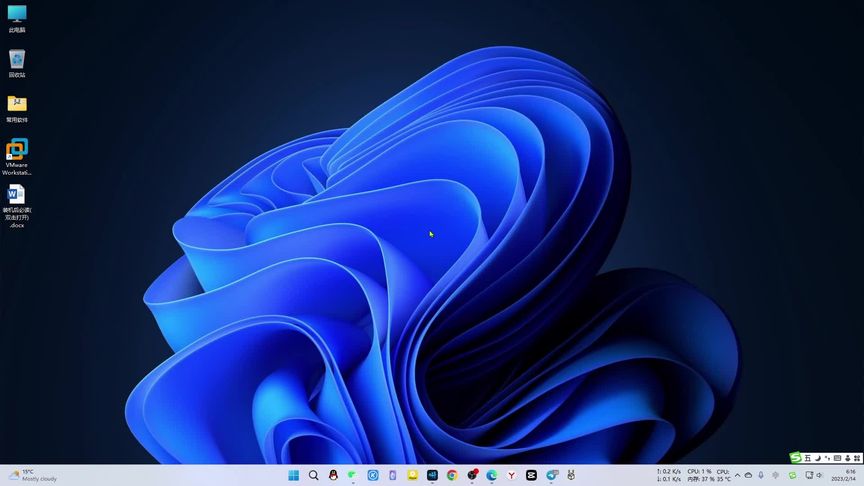Launch Microsoft Edge from the taskbar
The height and width of the screenshot is (486, 864).
[x=492, y=475]
